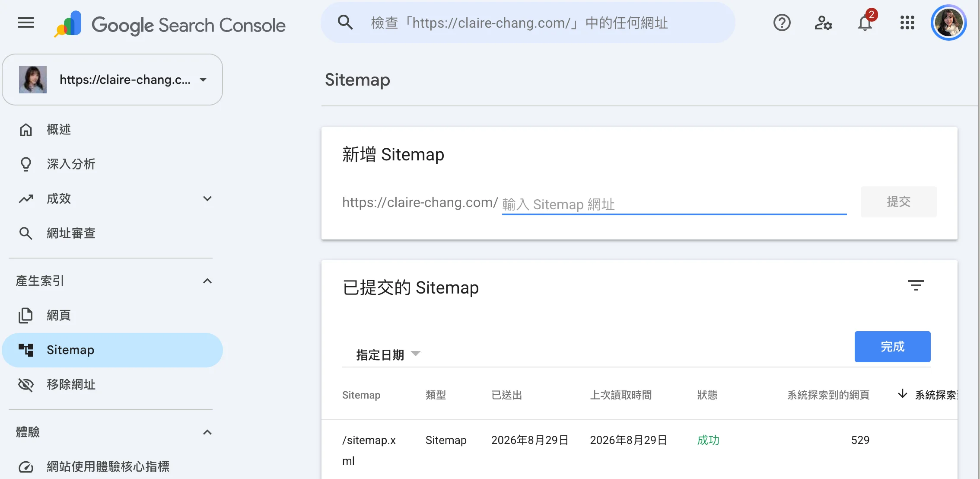Click the descending sort arrow icon
This screenshot has height=479, width=980.
click(902, 394)
